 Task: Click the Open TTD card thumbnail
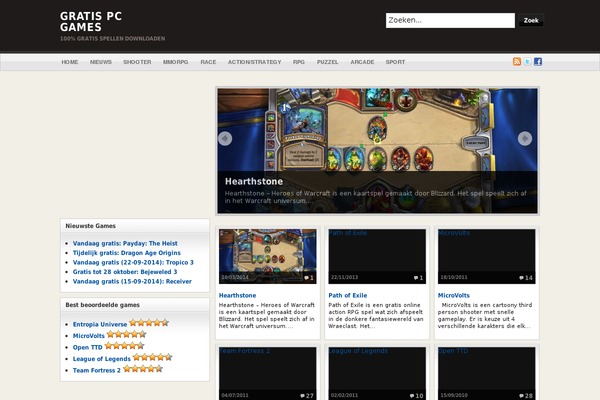click(486, 374)
